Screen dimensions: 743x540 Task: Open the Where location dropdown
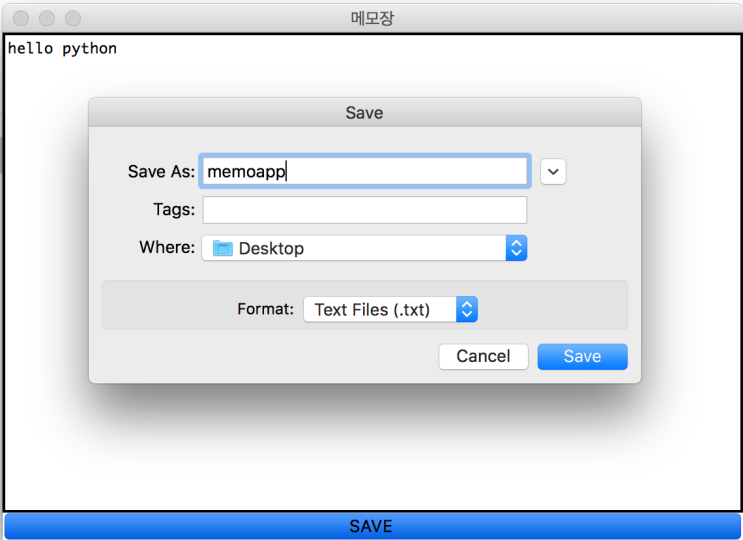coord(364,248)
